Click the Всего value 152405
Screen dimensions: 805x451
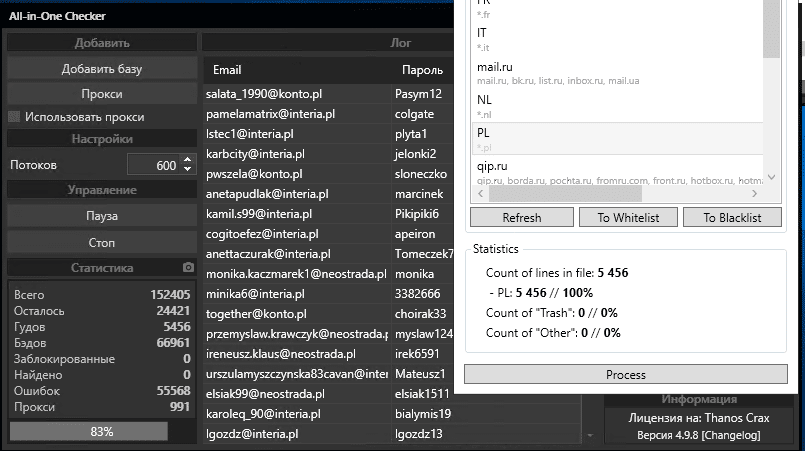point(170,295)
